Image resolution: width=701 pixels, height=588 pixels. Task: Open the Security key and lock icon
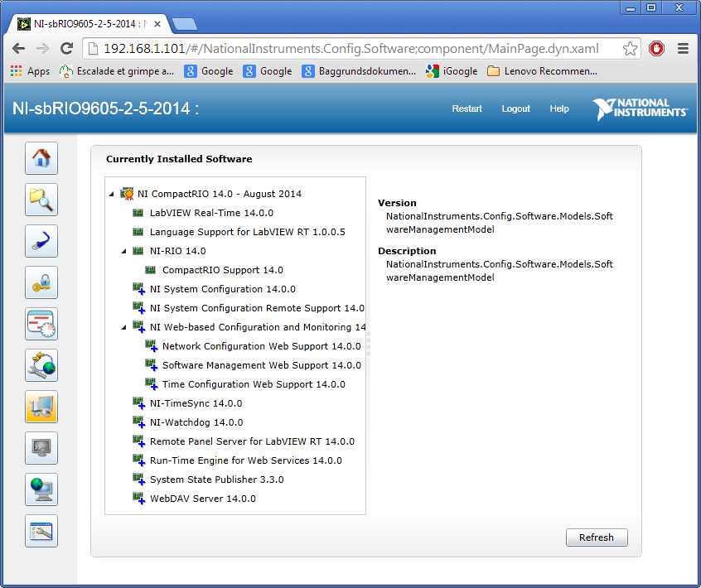[x=41, y=282]
